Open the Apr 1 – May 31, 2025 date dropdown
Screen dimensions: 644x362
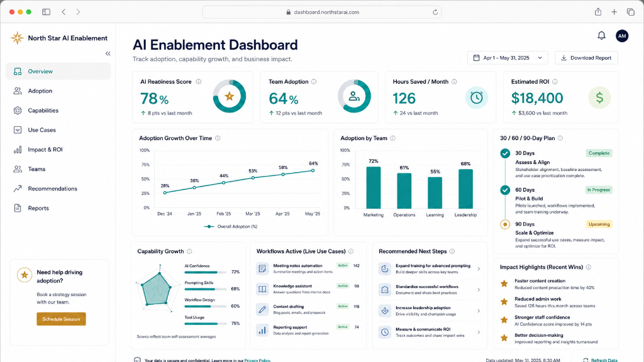[508, 58]
